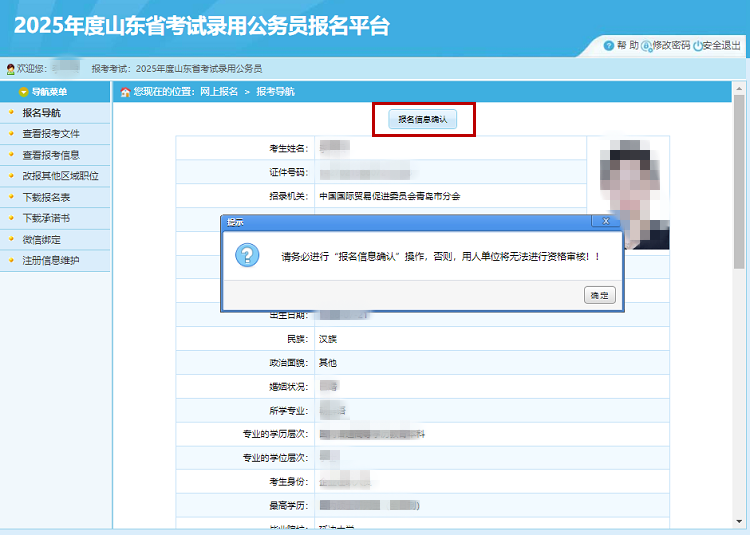
Task: Click the 修改密码 icon in header
Action: click(x=647, y=46)
